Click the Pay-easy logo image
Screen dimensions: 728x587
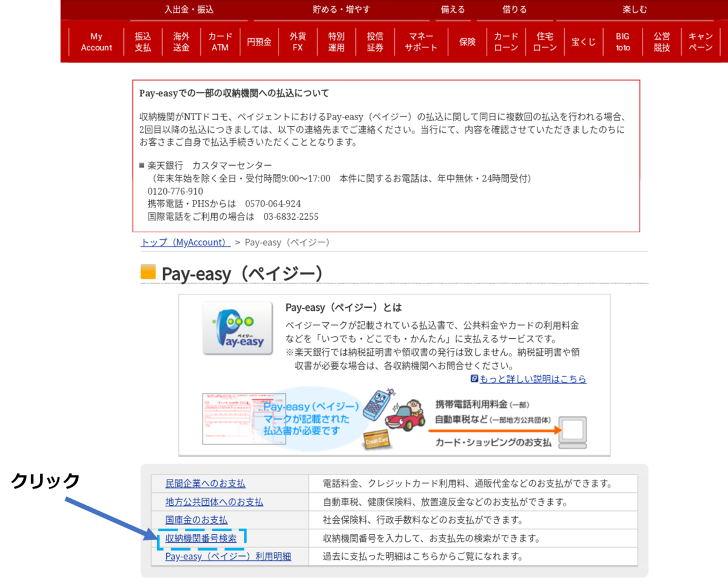pos(238,328)
